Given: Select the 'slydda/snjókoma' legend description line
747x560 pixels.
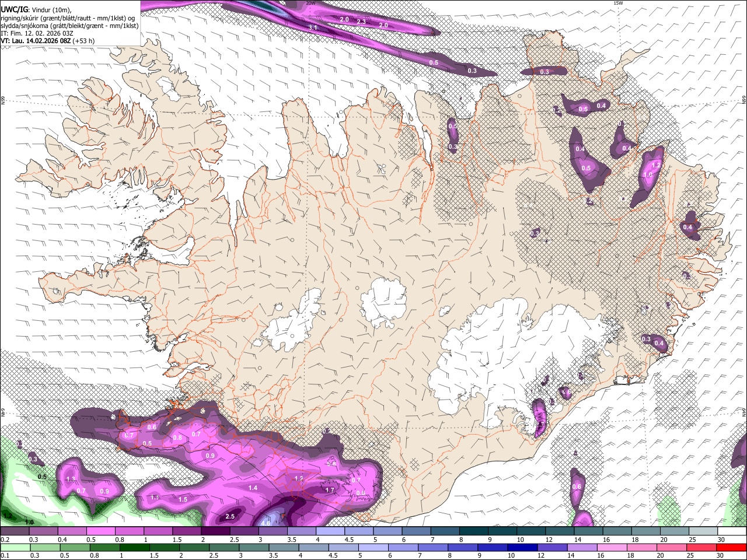Looking at the screenshot, I should (x=69, y=26).
